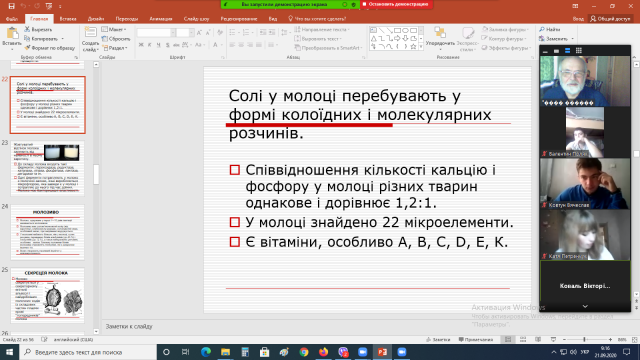Open PowerPoint icon in taskbar
Screen dimensions: 640x360
click(x=382, y=352)
